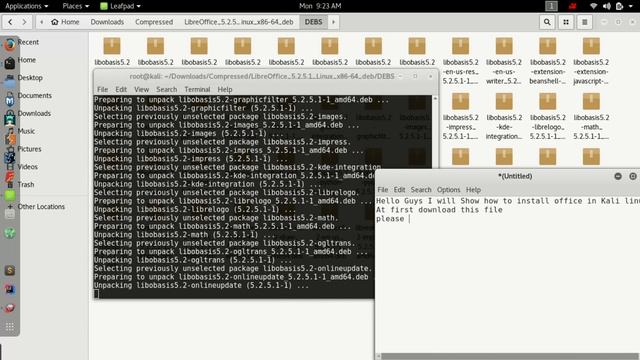640x360 pixels.
Task: Open the Places menu in top bar
Action: coord(76,6)
